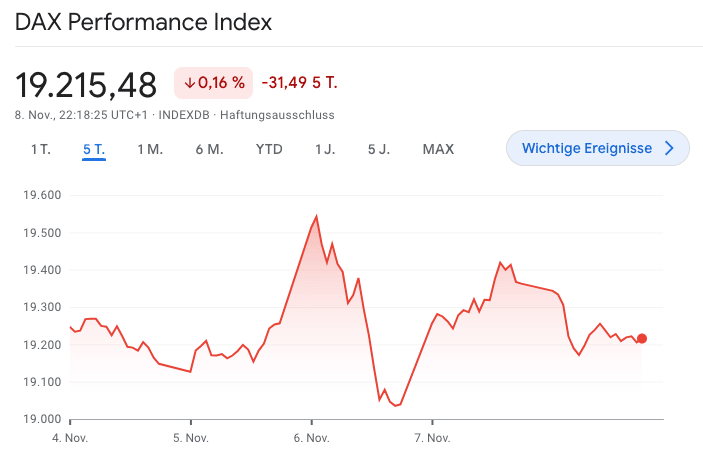Switch to the 1 M. chart range
Viewport: 703px width, 455px height.
pos(150,149)
